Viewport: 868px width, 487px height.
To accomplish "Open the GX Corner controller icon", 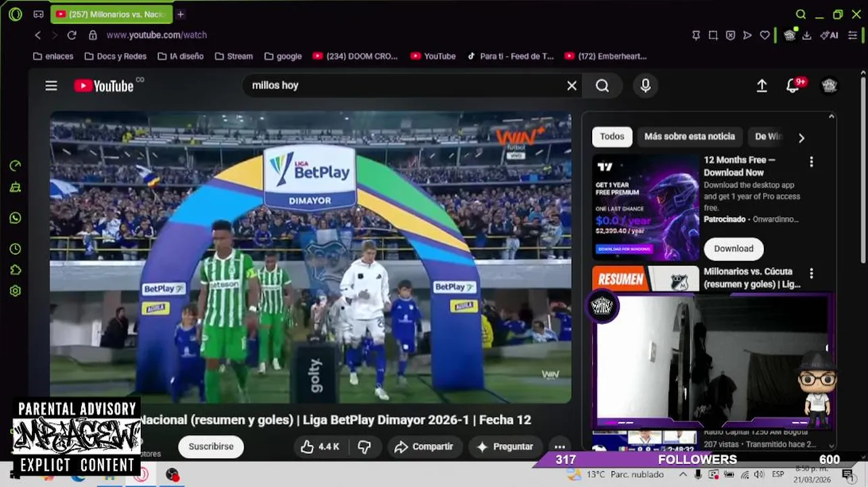I will (x=39, y=14).
